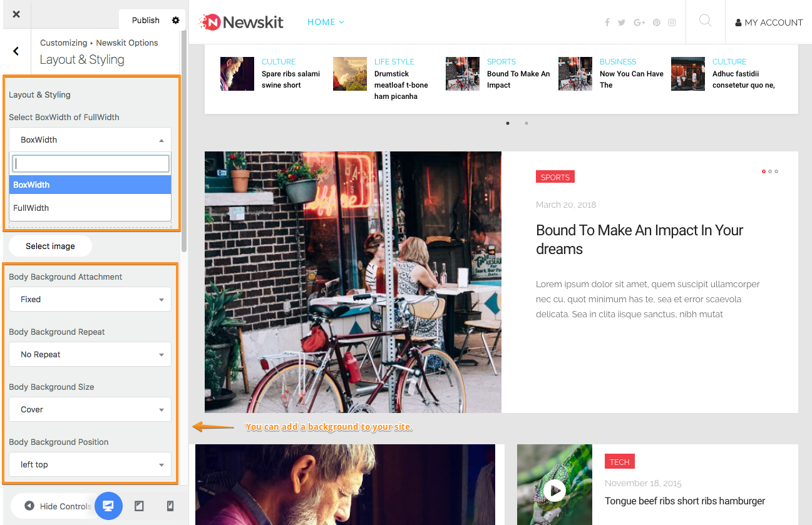Click the 'November 18, 2015' date
Screen dimensions: 812x525
(x=643, y=483)
